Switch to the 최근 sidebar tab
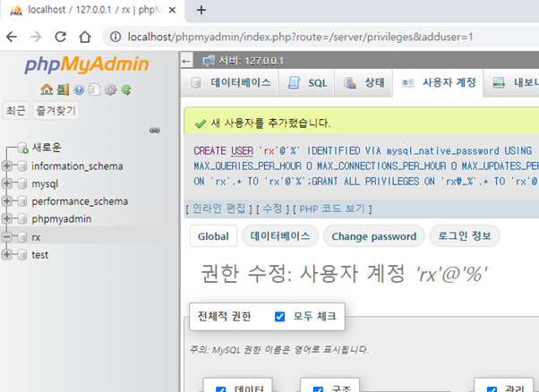The image size is (539, 392). click(x=16, y=111)
